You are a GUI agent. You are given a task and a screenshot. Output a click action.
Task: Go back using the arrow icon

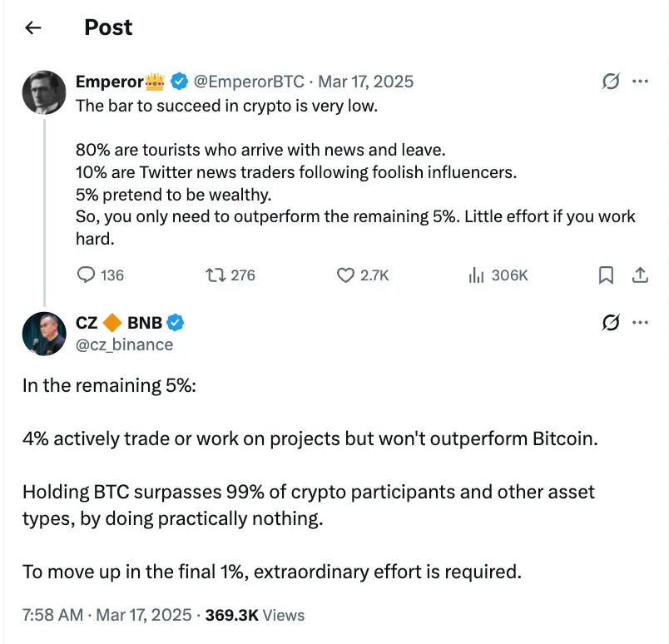click(x=32, y=27)
